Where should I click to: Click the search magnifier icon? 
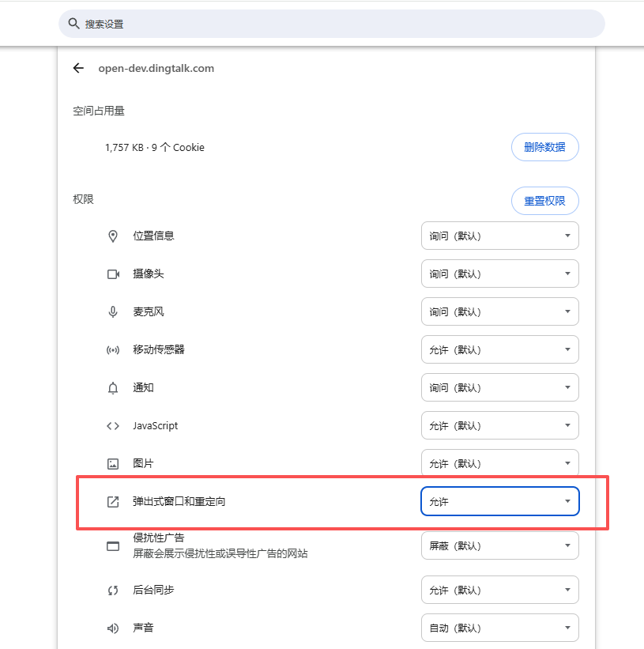tap(73, 24)
